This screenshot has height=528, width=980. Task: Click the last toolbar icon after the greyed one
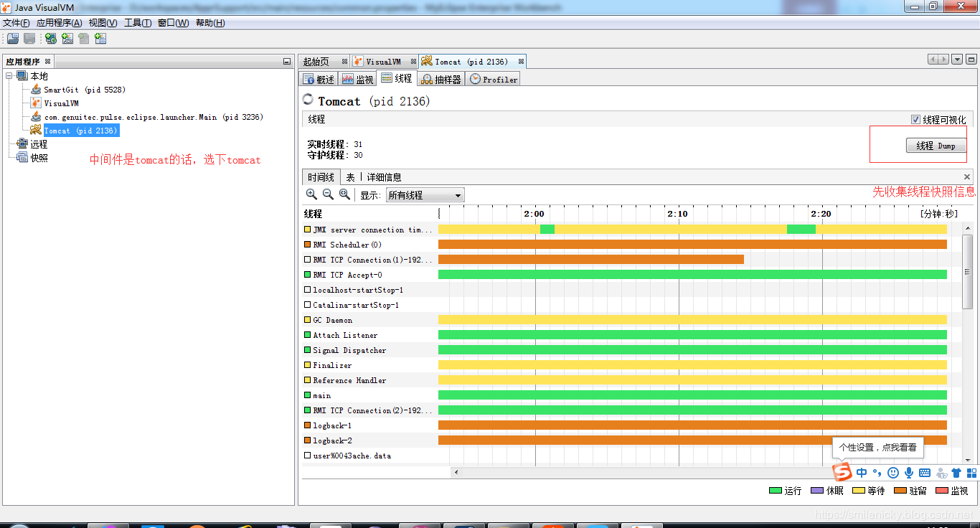tap(100, 39)
